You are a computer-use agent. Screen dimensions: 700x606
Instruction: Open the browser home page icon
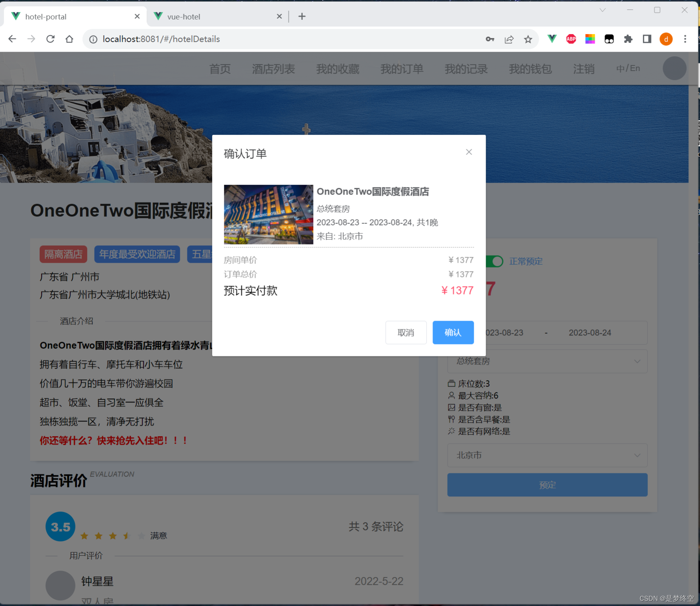69,39
